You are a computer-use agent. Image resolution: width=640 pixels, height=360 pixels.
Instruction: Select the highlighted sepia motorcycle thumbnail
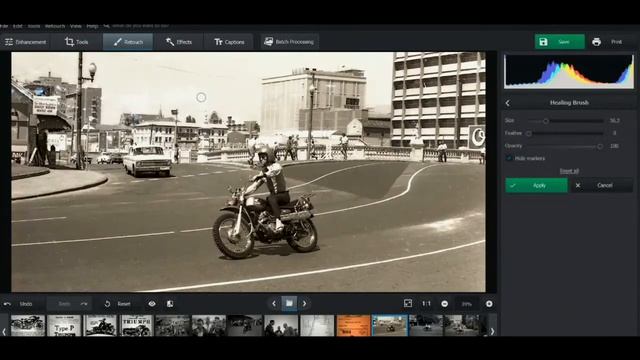click(390, 325)
